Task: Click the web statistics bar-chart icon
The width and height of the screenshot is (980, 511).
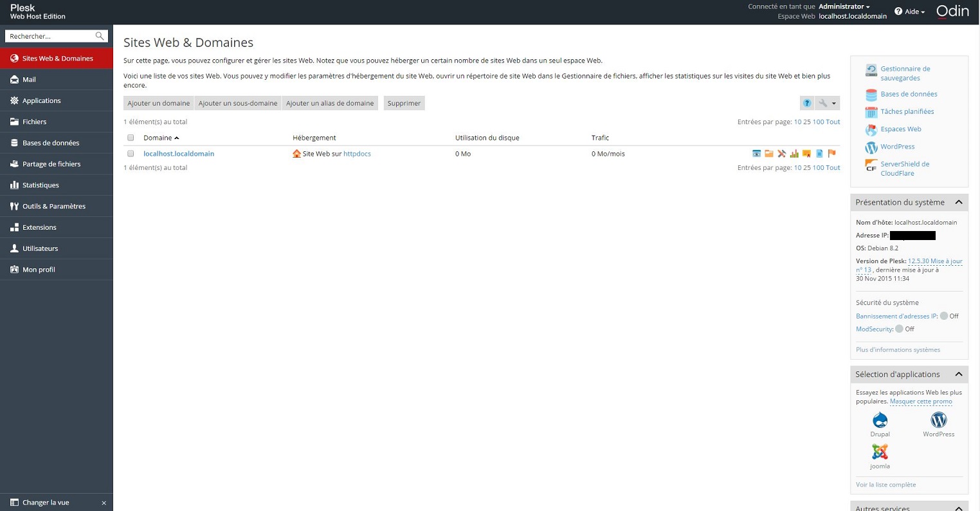Action: 794,154
